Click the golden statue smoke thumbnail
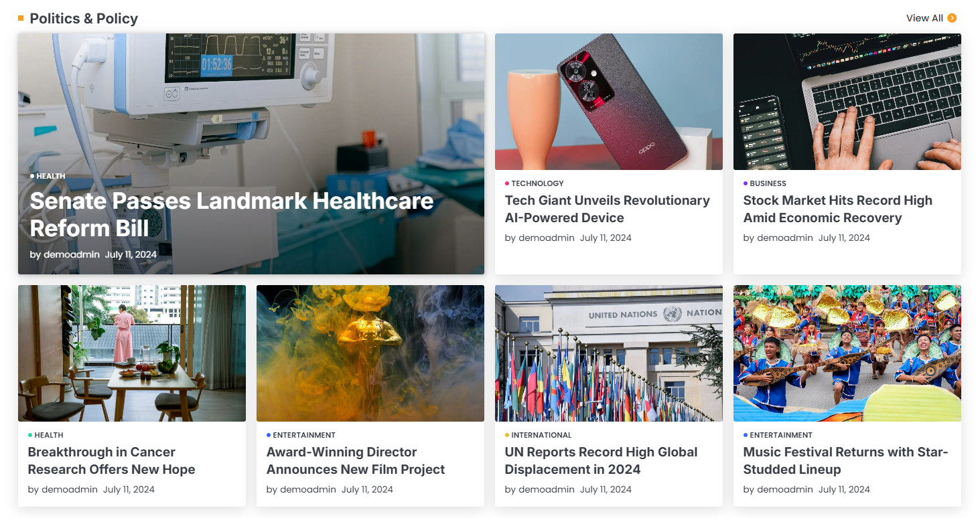Viewport: 980px width, 518px height. click(370, 353)
